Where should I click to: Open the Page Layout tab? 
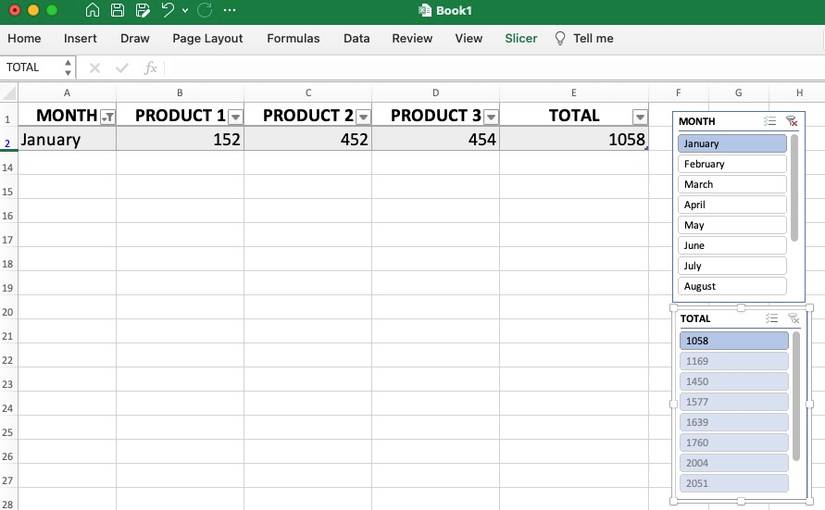pyautogui.click(x=208, y=39)
